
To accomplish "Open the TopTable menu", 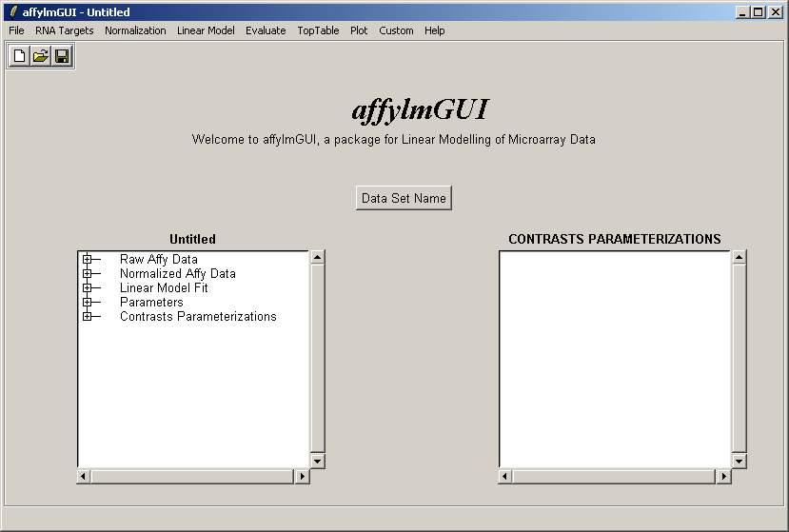I will point(318,30).
